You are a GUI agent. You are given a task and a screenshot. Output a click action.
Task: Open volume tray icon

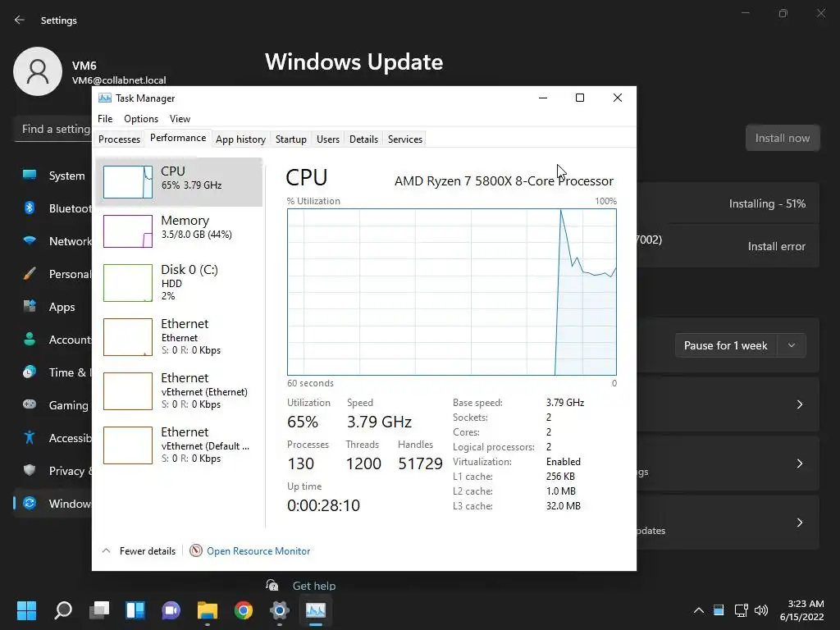click(x=760, y=610)
